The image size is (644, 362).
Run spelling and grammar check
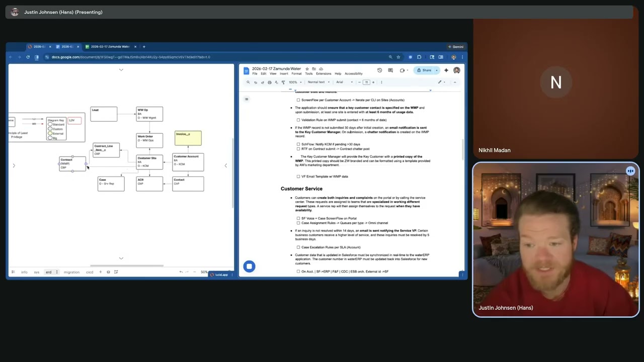(276, 82)
